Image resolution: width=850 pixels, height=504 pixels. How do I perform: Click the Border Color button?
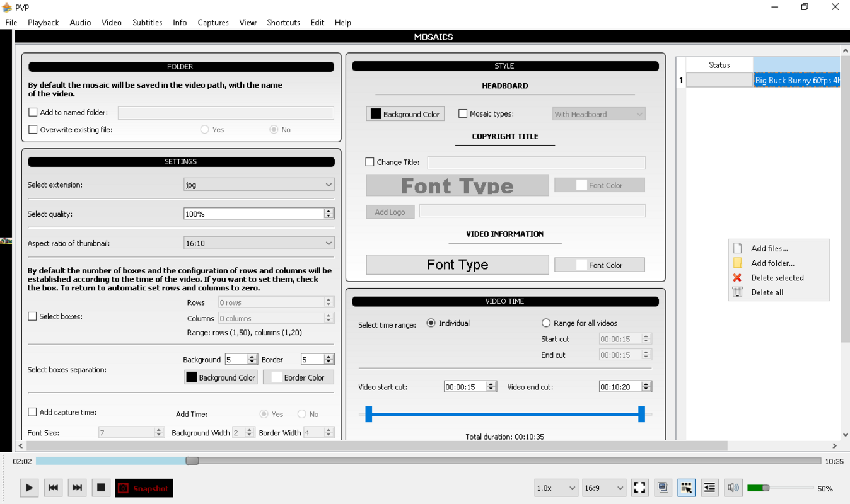(298, 377)
